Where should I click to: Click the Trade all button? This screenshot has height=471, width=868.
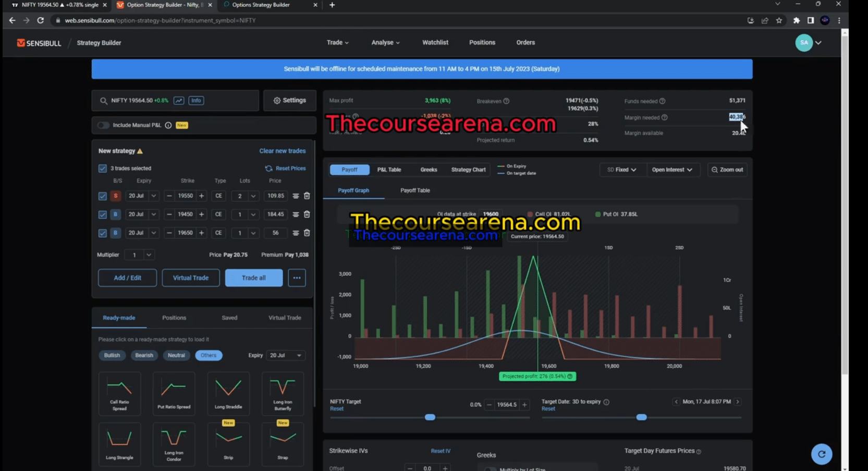(x=254, y=278)
